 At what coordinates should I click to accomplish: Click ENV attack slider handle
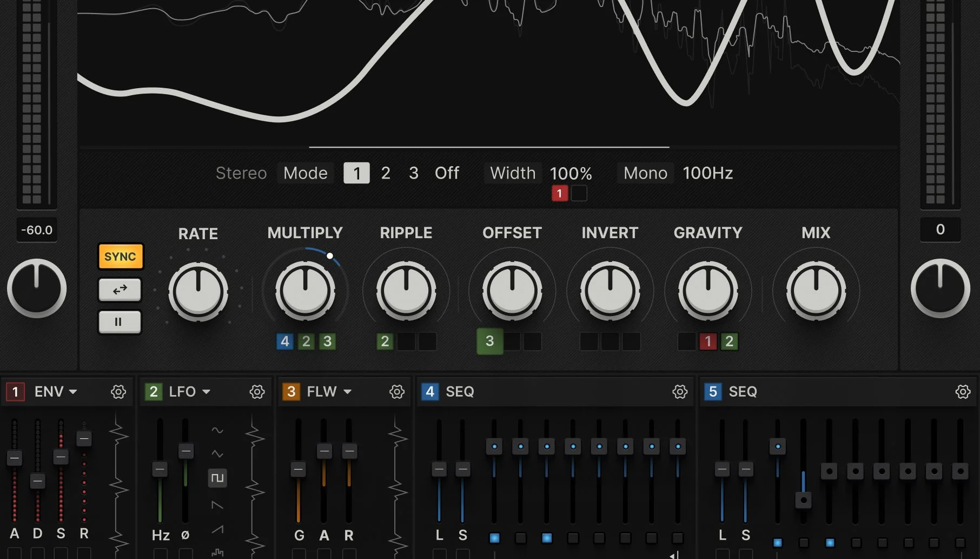coord(15,458)
